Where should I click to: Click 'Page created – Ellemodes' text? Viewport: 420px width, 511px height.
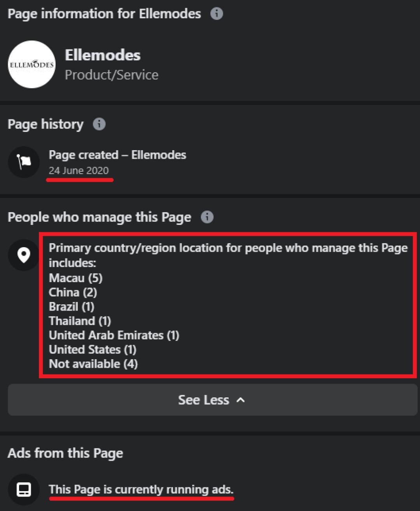click(117, 155)
